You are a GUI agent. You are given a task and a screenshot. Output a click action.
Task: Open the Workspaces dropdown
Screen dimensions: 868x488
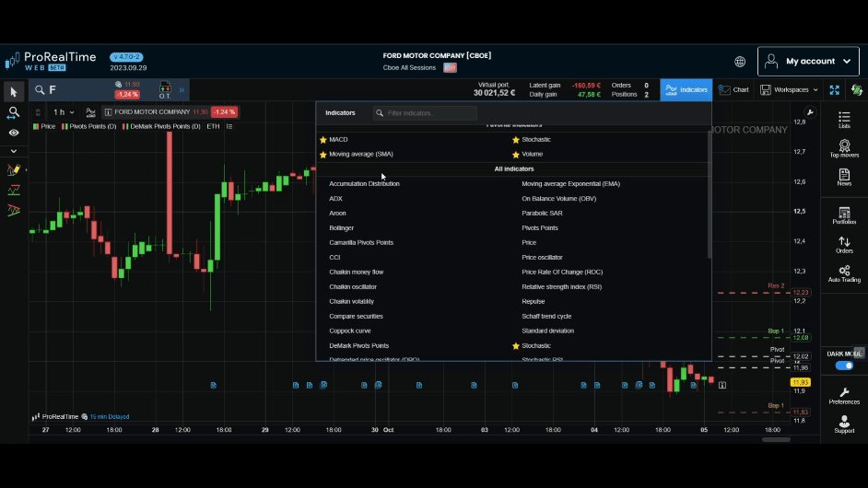click(789, 89)
